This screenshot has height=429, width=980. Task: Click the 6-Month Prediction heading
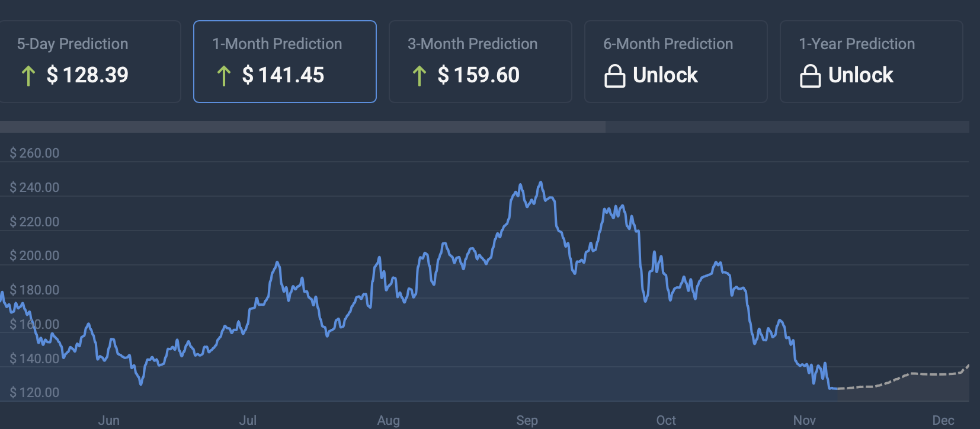click(668, 44)
